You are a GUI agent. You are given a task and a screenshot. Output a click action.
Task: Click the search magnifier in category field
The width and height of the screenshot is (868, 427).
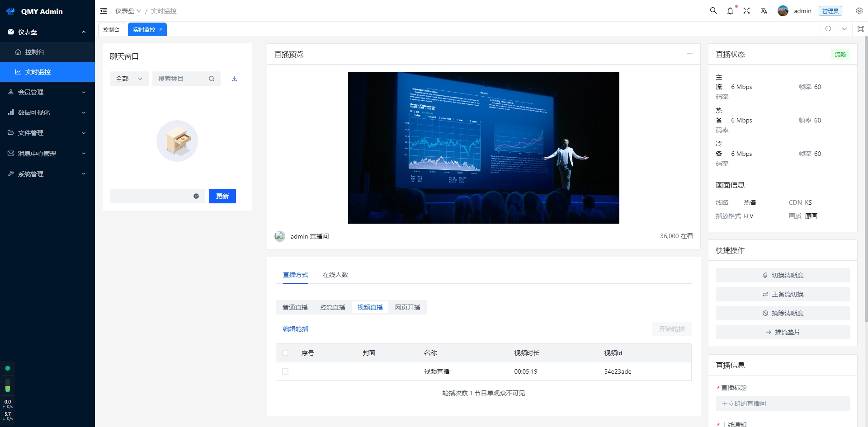[x=212, y=79]
